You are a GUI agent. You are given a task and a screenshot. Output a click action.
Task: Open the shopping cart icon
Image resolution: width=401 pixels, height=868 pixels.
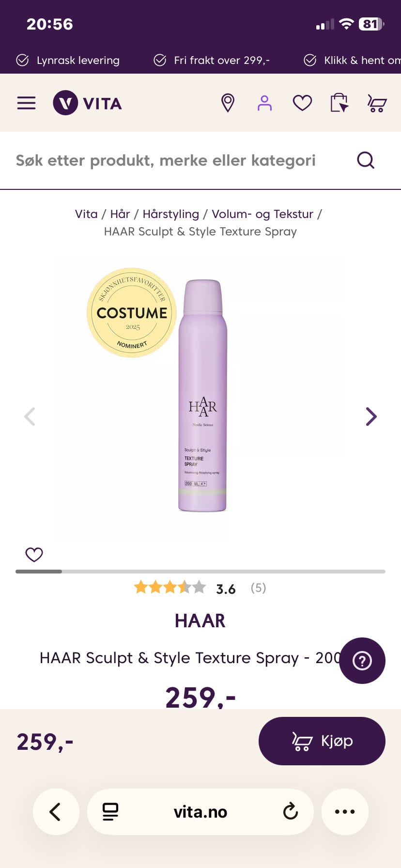[377, 103]
